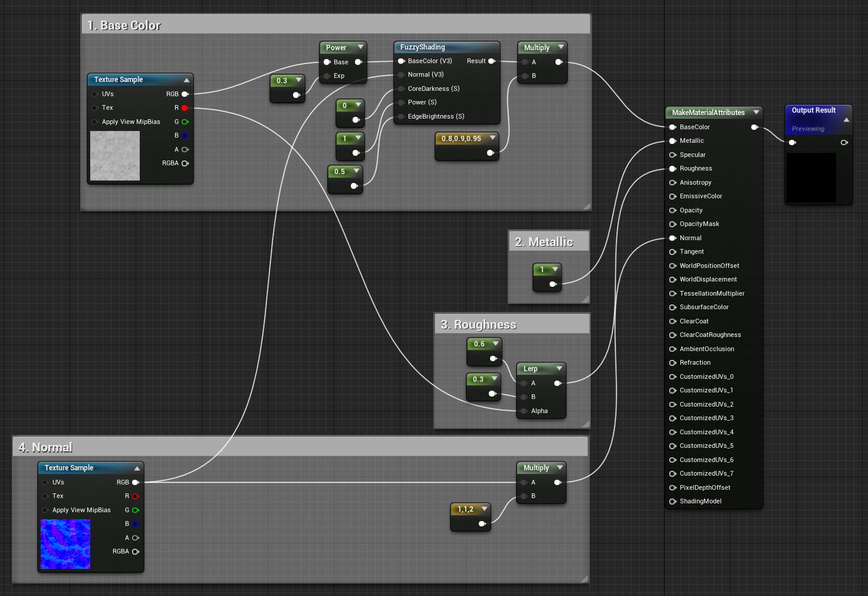
Task: Collapse the Output Result node preview
Action: click(846, 120)
